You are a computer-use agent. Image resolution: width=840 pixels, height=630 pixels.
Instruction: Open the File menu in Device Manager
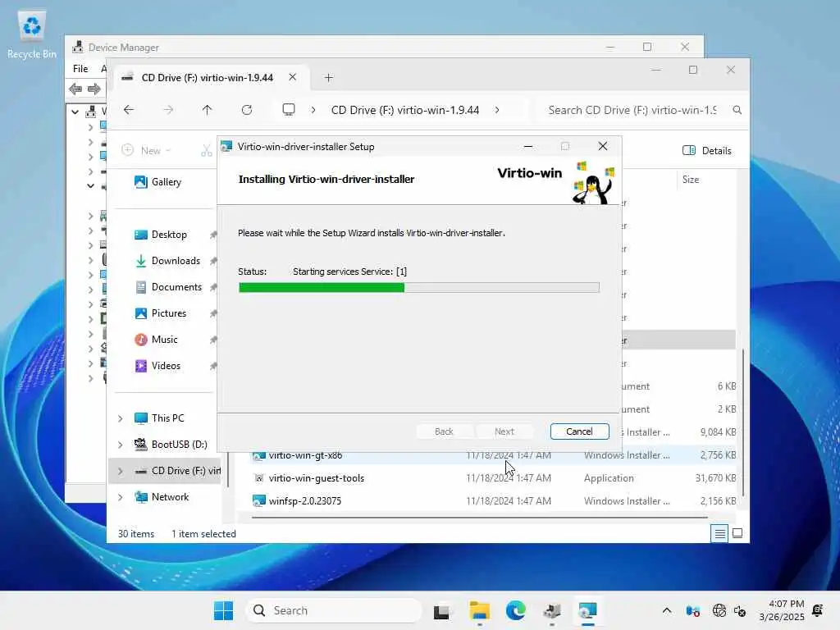[80, 69]
